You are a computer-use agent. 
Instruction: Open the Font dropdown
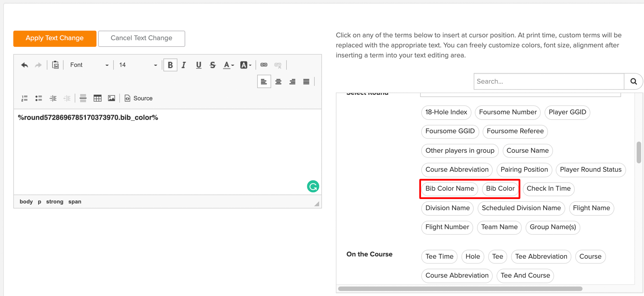pos(89,65)
